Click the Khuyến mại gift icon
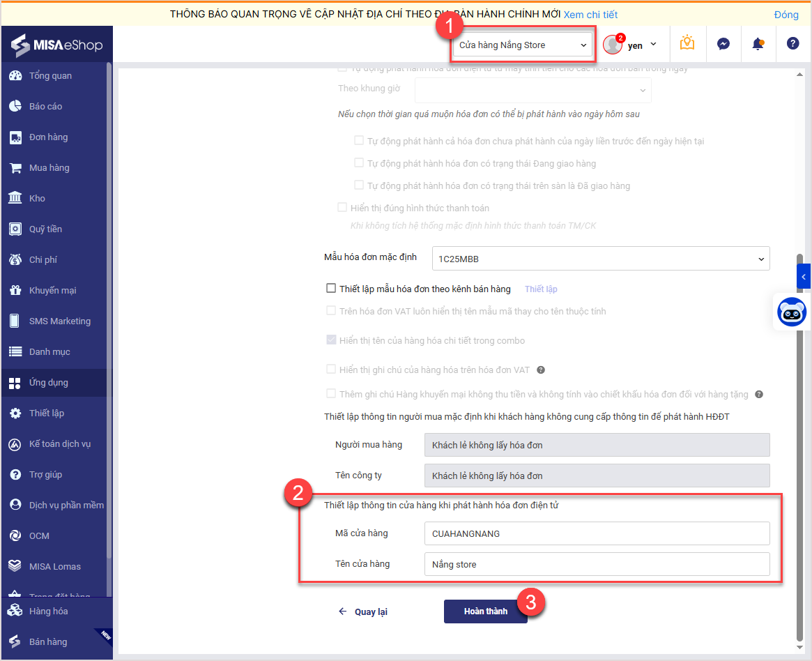This screenshot has width=812, height=661. point(15,290)
